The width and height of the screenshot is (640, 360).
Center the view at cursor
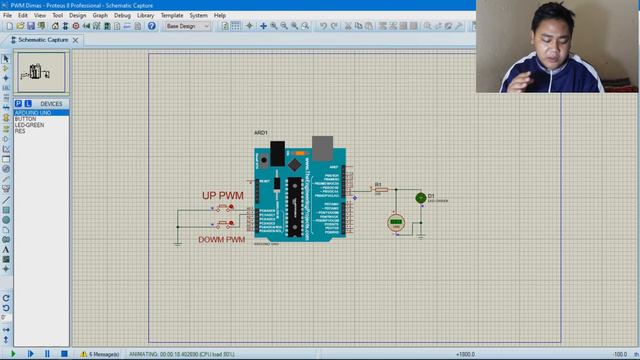pos(263,26)
